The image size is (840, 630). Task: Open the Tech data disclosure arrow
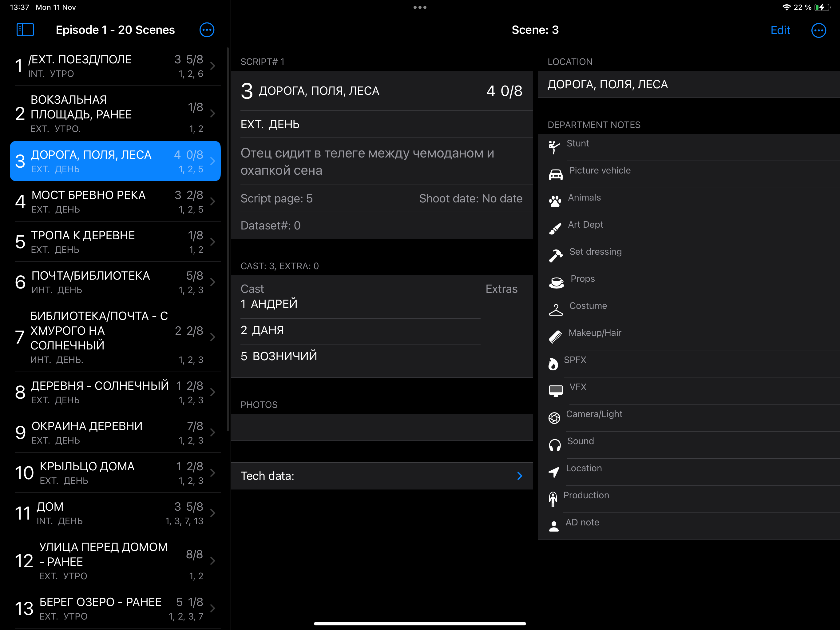click(520, 476)
